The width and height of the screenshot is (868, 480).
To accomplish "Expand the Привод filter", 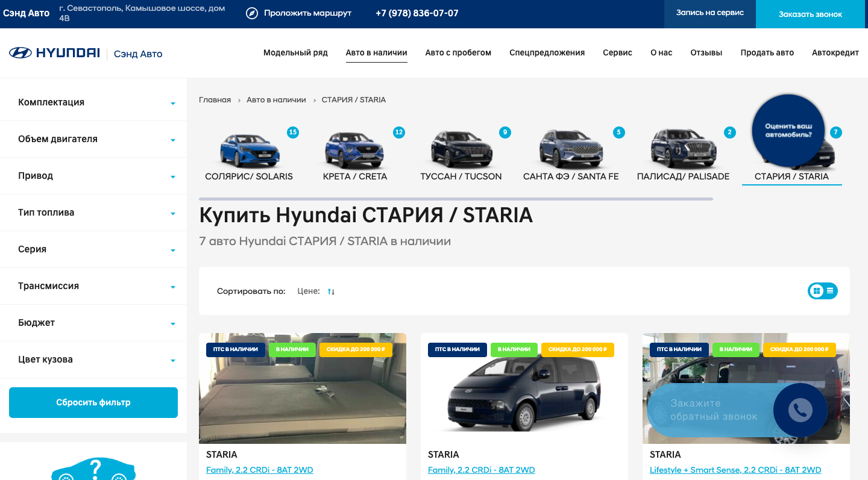I will pos(93,176).
